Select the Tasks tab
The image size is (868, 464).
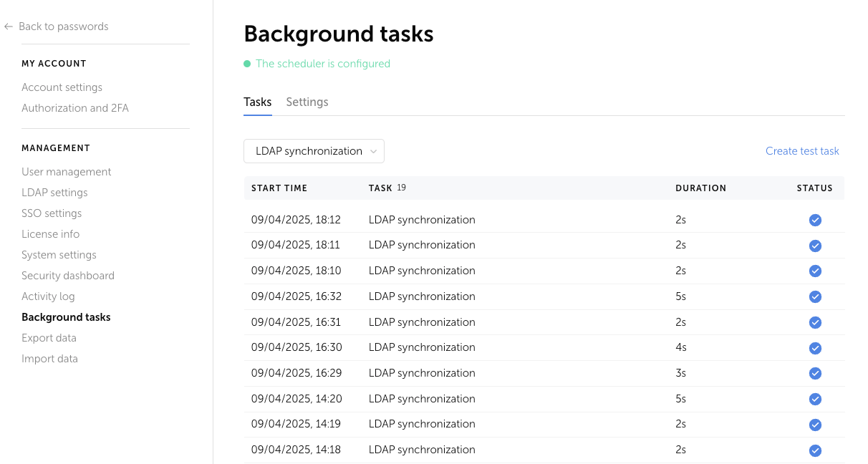258,102
